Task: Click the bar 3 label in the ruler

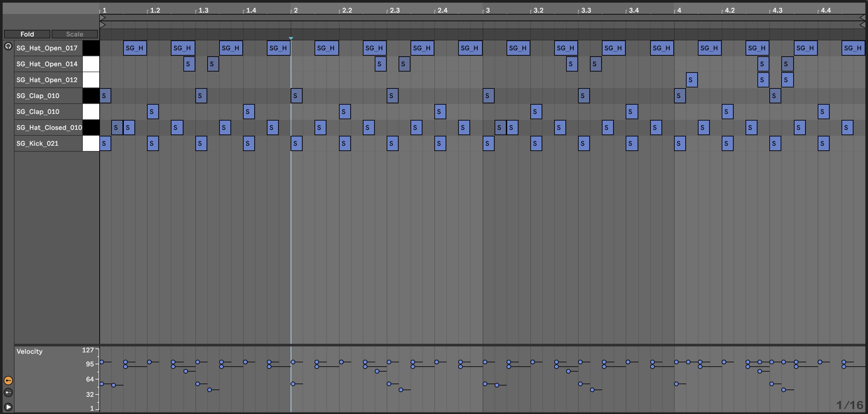Action: [488, 10]
